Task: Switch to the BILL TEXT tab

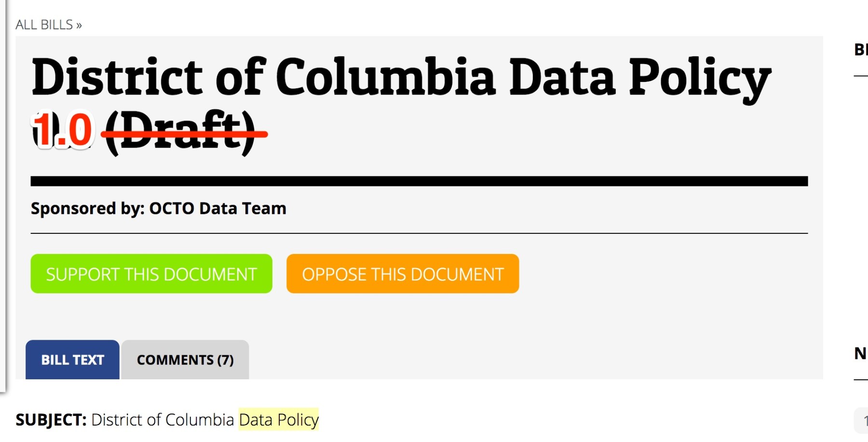Action: [72, 360]
